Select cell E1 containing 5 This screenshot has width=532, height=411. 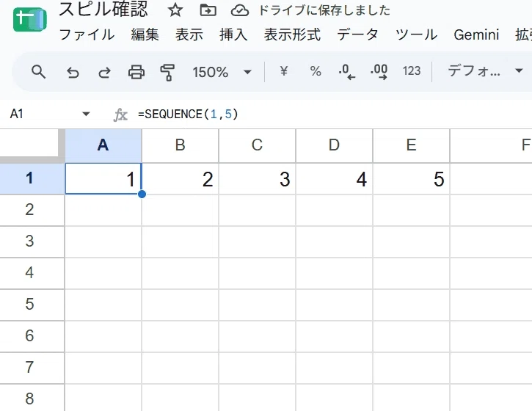[x=411, y=178]
